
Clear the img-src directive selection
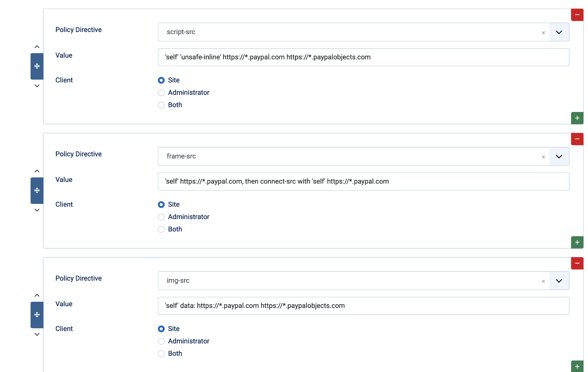[x=543, y=281]
